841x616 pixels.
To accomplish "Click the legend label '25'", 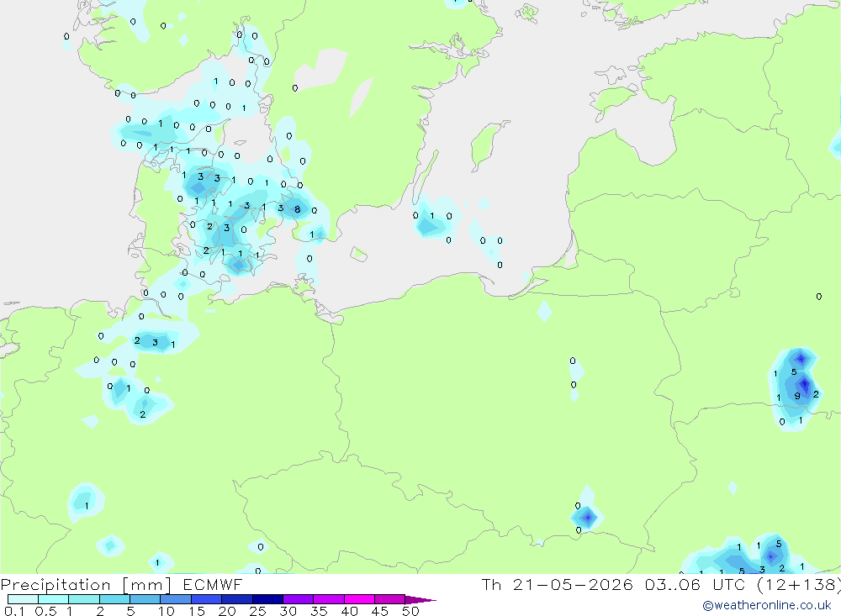I will coord(257,611).
